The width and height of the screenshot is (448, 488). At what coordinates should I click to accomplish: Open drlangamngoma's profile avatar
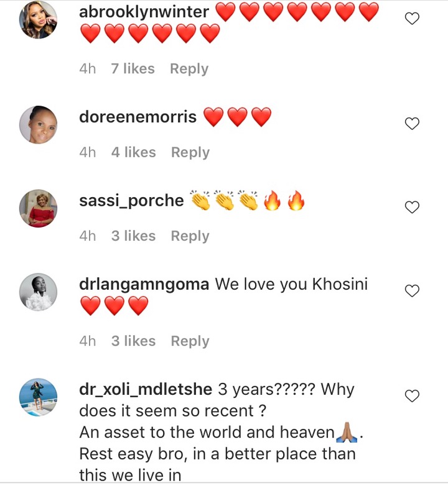pyautogui.click(x=39, y=292)
